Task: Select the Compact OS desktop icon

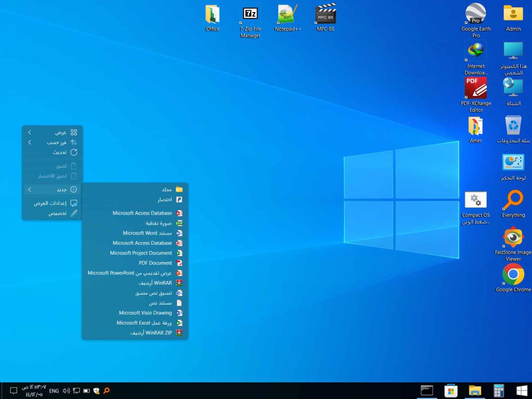Action: (x=476, y=200)
